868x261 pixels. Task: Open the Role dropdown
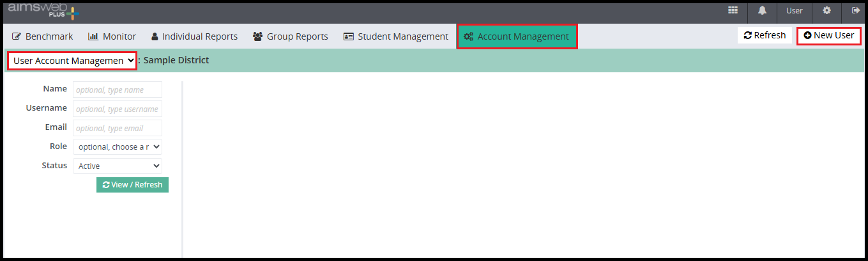(x=118, y=147)
